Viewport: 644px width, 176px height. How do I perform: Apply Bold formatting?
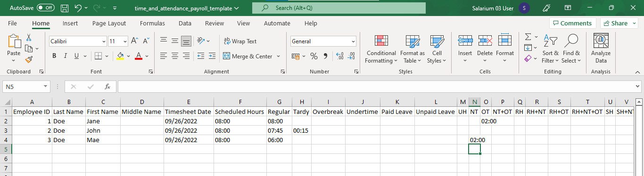click(54, 56)
